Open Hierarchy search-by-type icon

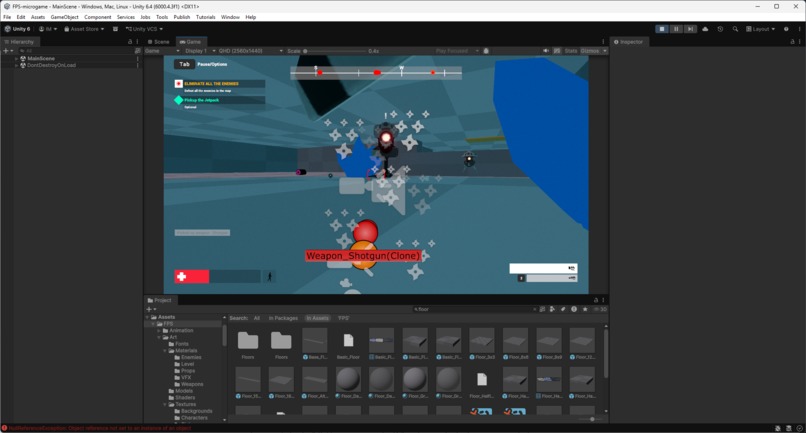tap(137, 51)
